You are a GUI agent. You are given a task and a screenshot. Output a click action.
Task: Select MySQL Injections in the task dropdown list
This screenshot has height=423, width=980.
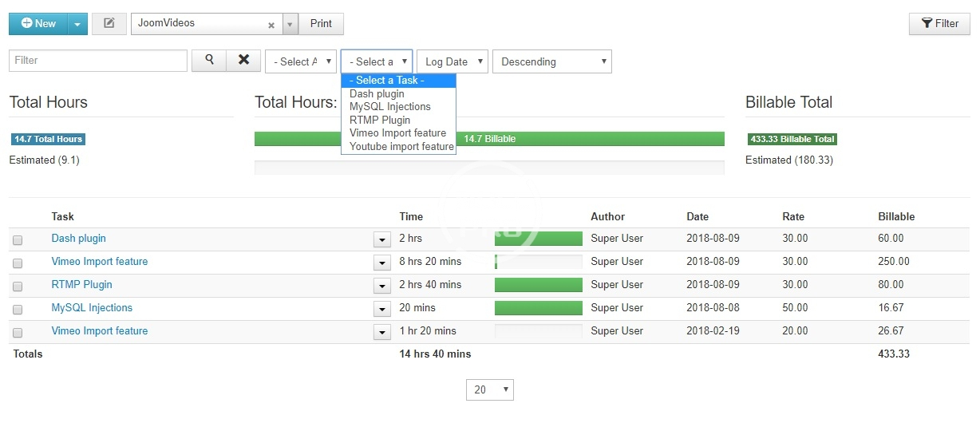[389, 107]
